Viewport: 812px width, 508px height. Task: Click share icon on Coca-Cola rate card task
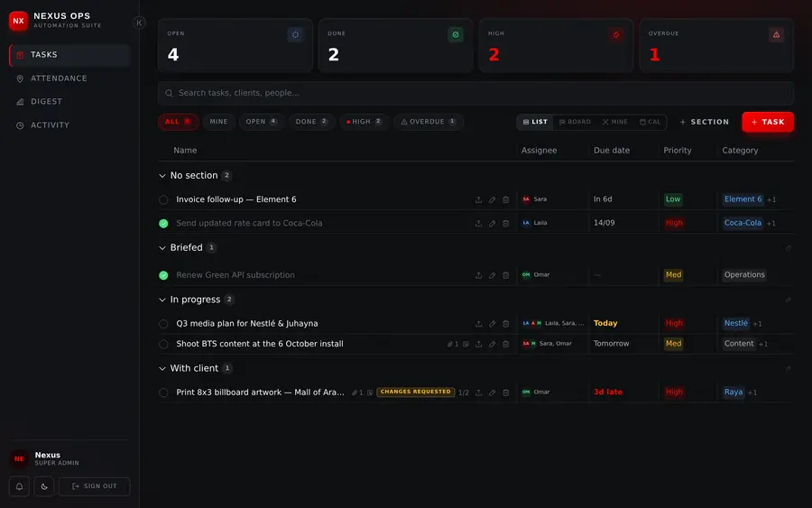[478, 224]
